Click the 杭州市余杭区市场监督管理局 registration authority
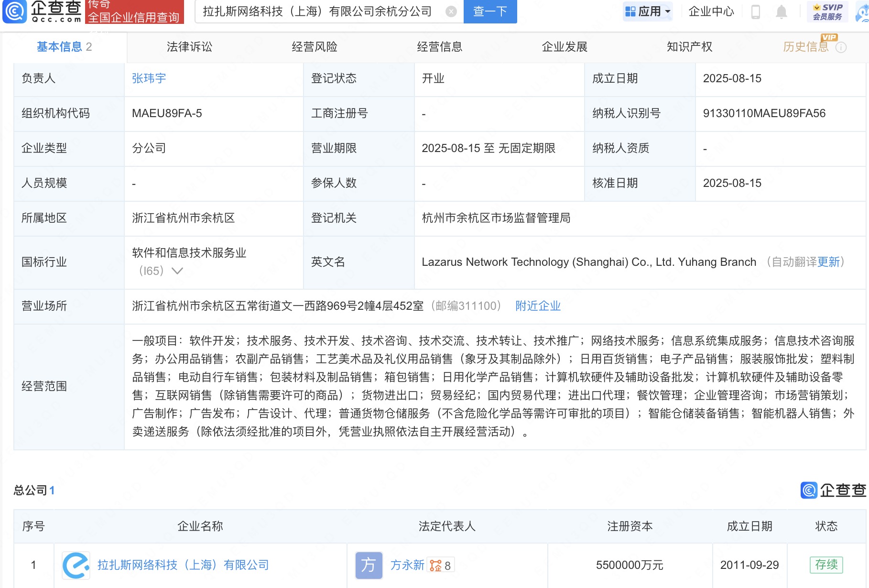 point(496,218)
